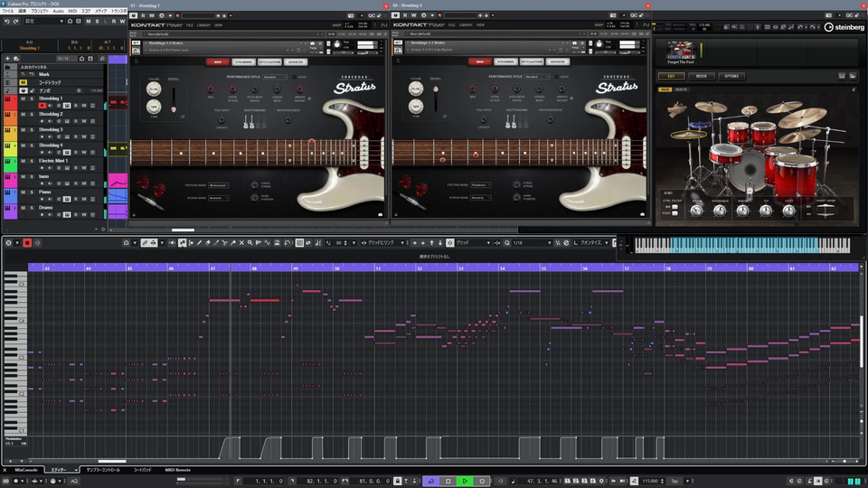
Task: Toggle global mute M button in project toolbar
Action: (89, 21)
